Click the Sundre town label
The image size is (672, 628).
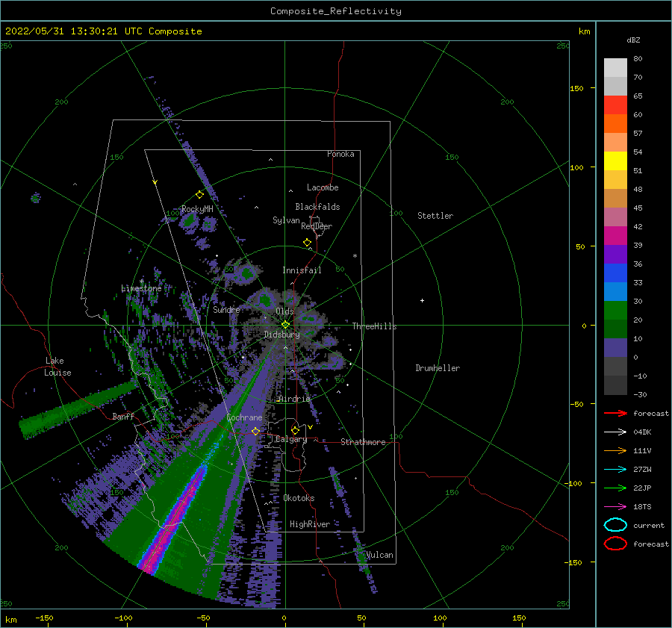pyautogui.click(x=226, y=309)
